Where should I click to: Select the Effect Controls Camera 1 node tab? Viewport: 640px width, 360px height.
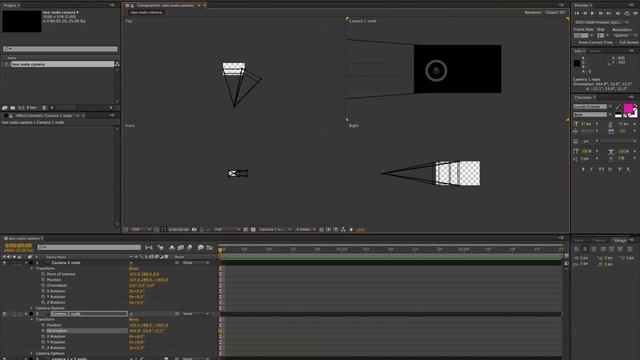coord(44,116)
